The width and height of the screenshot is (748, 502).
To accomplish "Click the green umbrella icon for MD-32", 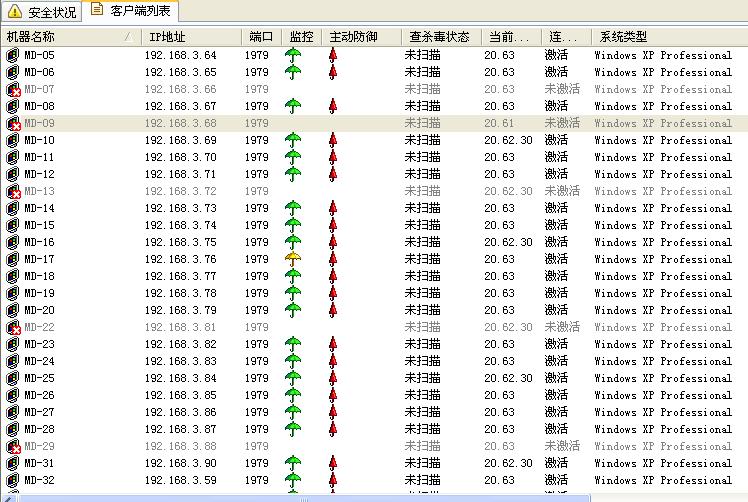I will [293, 480].
